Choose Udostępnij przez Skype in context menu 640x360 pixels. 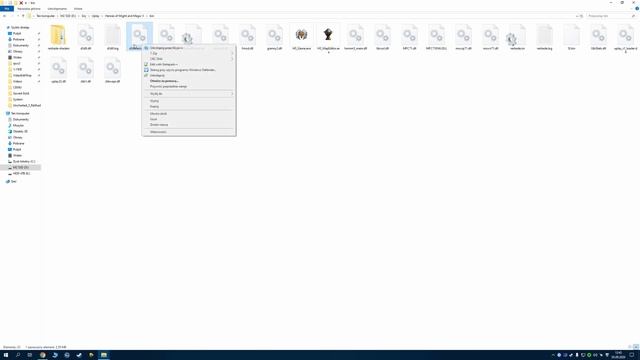click(189, 48)
